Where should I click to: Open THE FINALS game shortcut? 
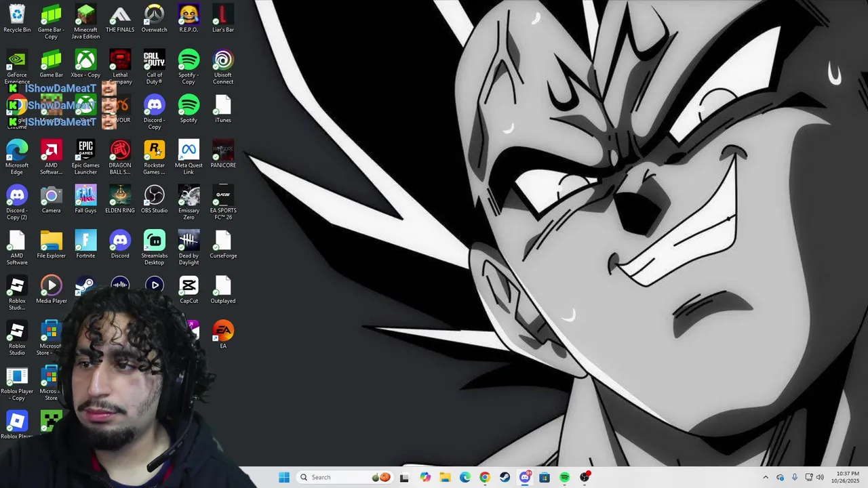point(120,19)
